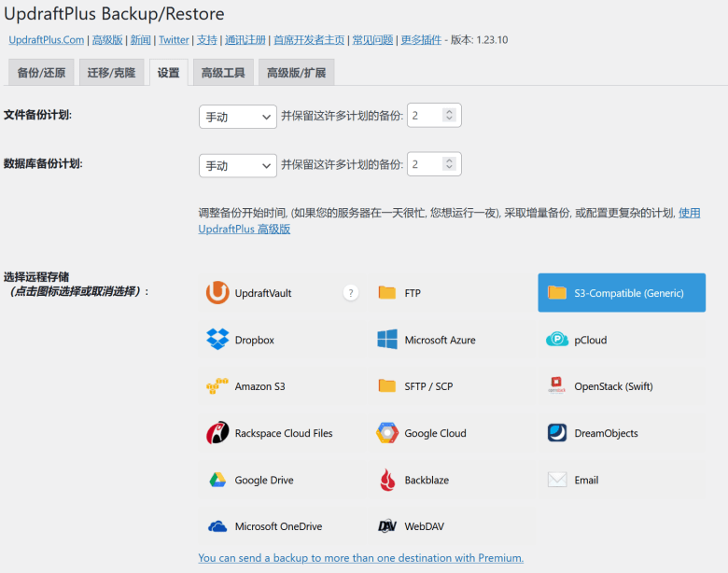Image resolution: width=728 pixels, height=573 pixels.
Task: Open the 通讯注册 link
Action: [245, 40]
